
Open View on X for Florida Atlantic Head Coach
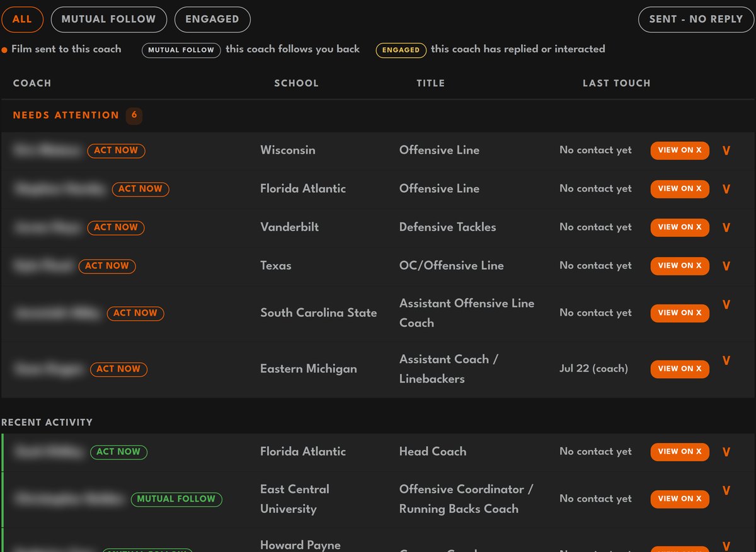point(680,451)
